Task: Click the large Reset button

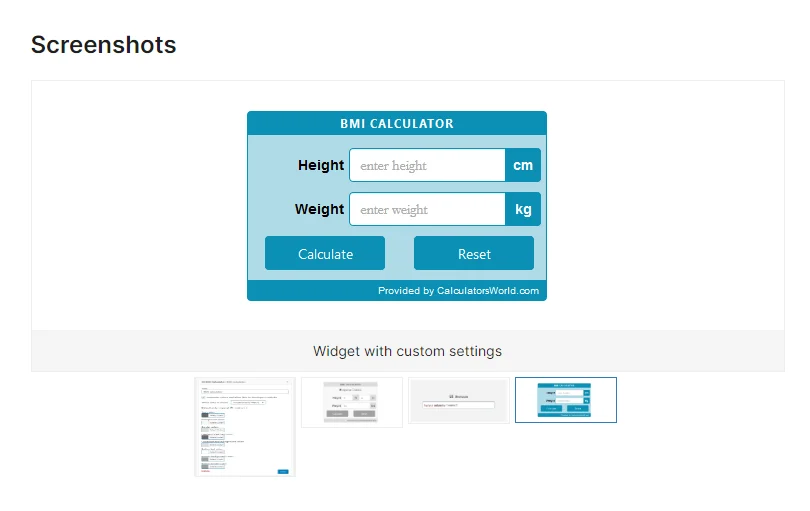Action: click(474, 253)
